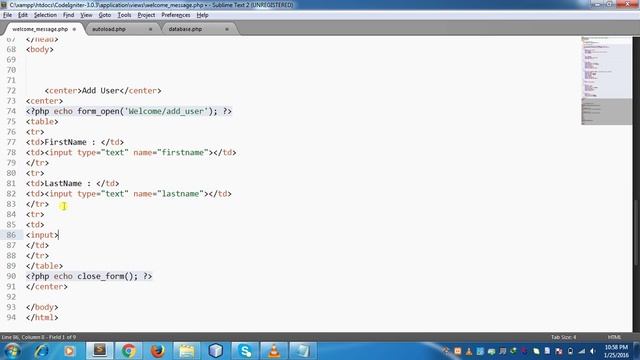Open Tab Size selector in status bar

tap(563, 337)
